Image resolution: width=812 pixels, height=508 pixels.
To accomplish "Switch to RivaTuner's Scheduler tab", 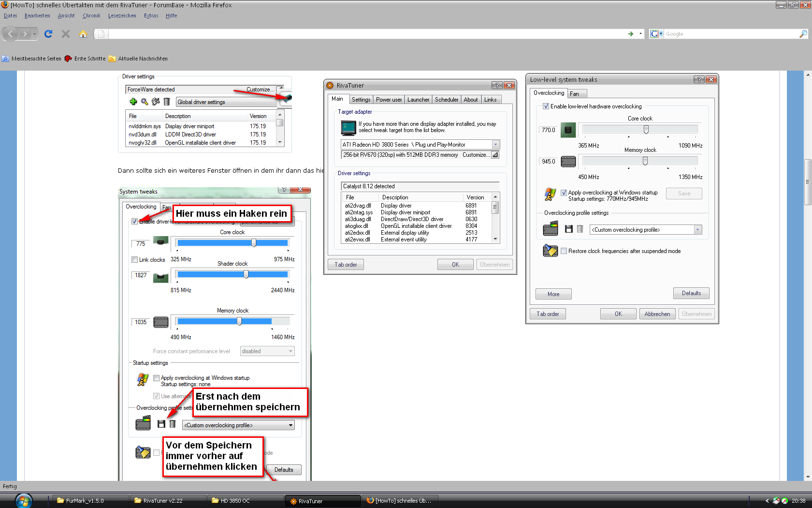I will [447, 100].
